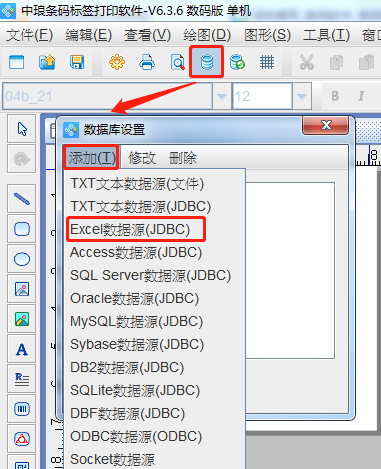The width and height of the screenshot is (381, 469).
Task: Choose DB2数据源(JDBC) entry
Action: pyautogui.click(x=154, y=367)
